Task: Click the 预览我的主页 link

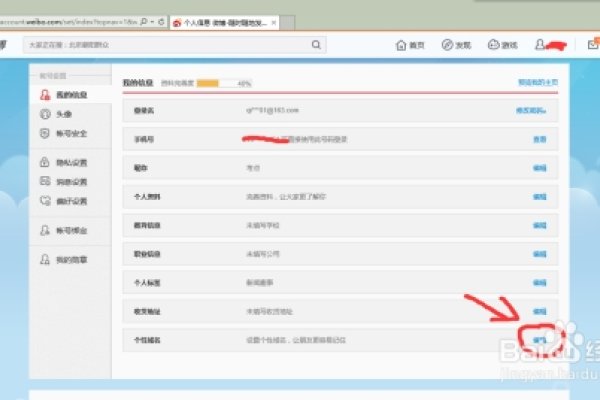Action: pos(538,82)
